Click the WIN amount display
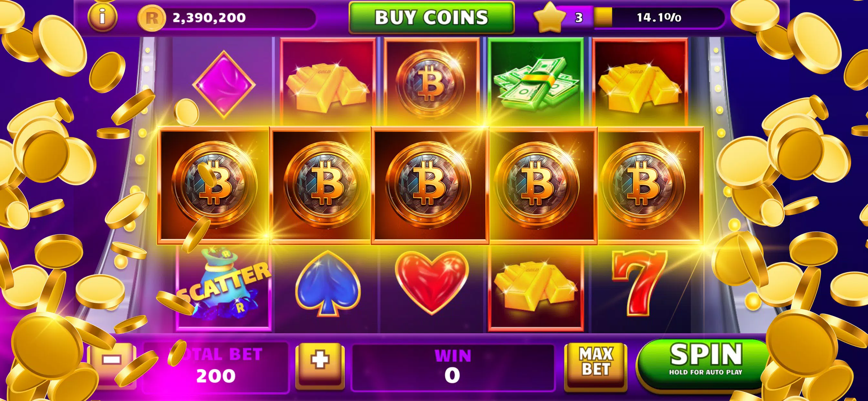The width and height of the screenshot is (868, 401). pyautogui.click(x=452, y=367)
